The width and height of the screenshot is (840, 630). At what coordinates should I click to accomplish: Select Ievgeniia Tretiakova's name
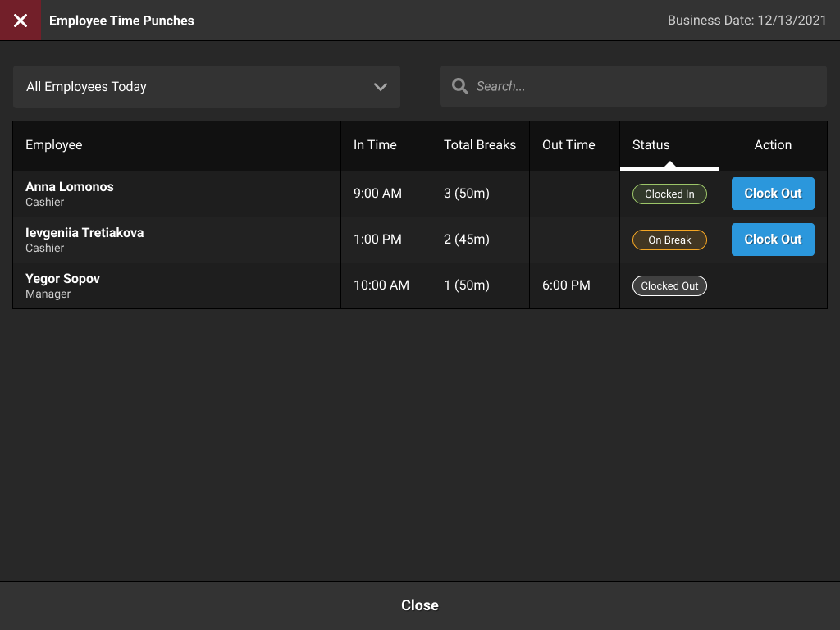(84, 233)
